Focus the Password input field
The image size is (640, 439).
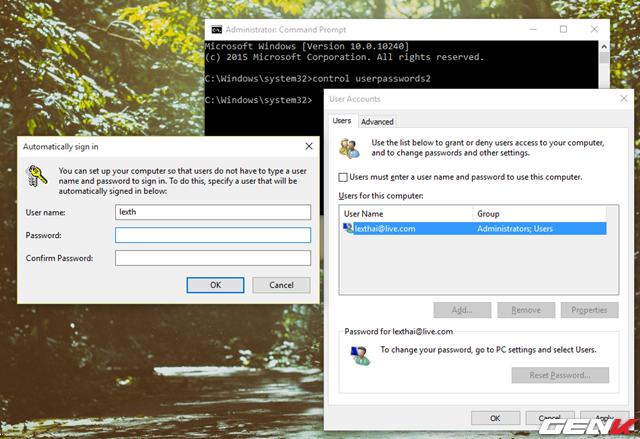(213, 235)
